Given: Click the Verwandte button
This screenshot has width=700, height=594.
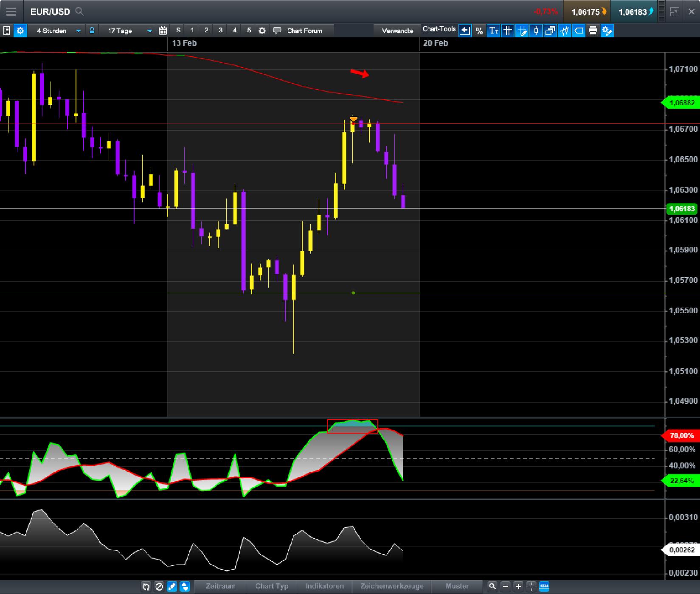Looking at the screenshot, I should pyautogui.click(x=397, y=31).
